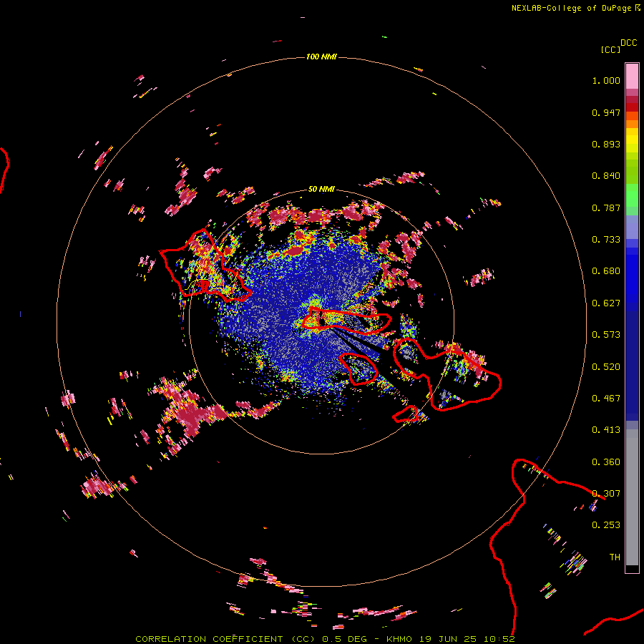Click the light pink color bar segment
This screenshot has height=644, width=644.
pos(632,76)
